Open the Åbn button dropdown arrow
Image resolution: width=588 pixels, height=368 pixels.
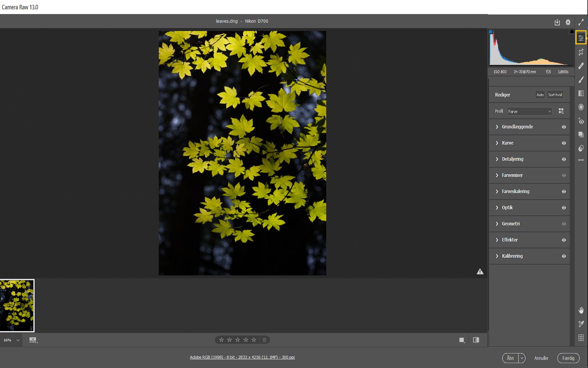click(x=522, y=358)
